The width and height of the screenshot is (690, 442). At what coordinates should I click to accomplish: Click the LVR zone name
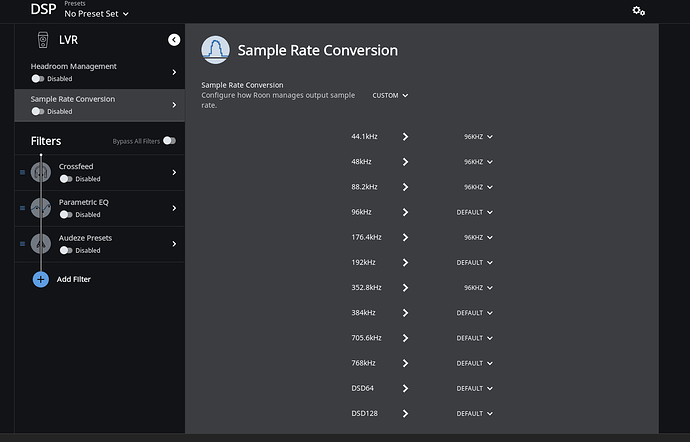[68, 40]
